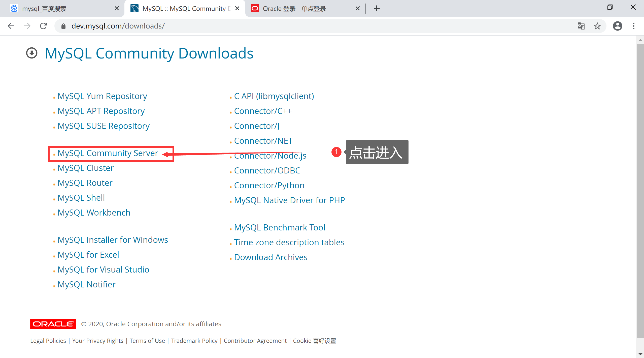Screen dimensions: 644x358
Task: Click the browser back arrow
Action: coord(11,26)
